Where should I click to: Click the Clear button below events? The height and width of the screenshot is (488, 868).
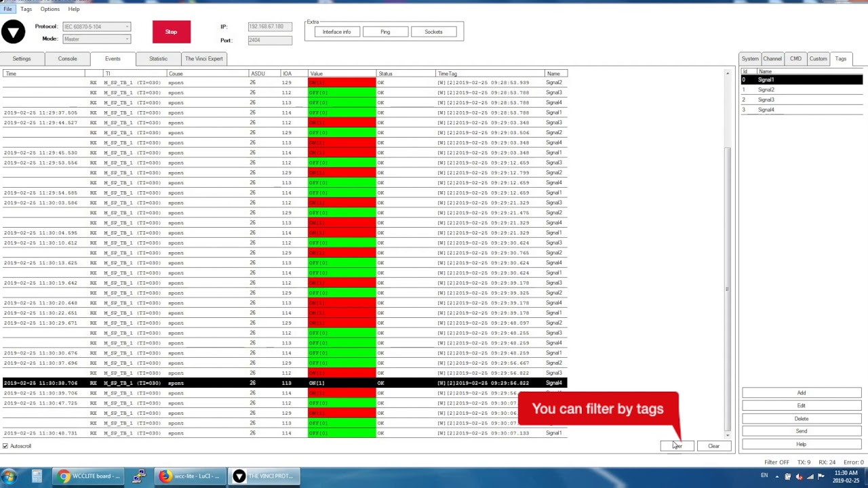tap(713, 446)
